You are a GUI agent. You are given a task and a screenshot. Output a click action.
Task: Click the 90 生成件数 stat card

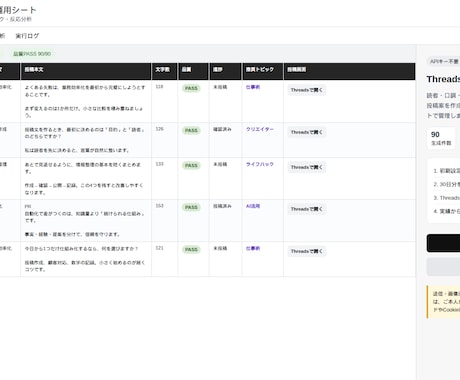[x=441, y=138]
